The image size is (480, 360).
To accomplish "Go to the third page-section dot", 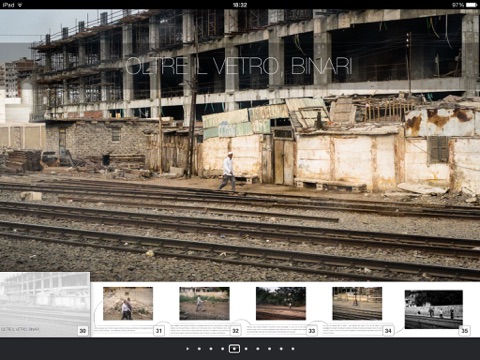I will point(211,349).
